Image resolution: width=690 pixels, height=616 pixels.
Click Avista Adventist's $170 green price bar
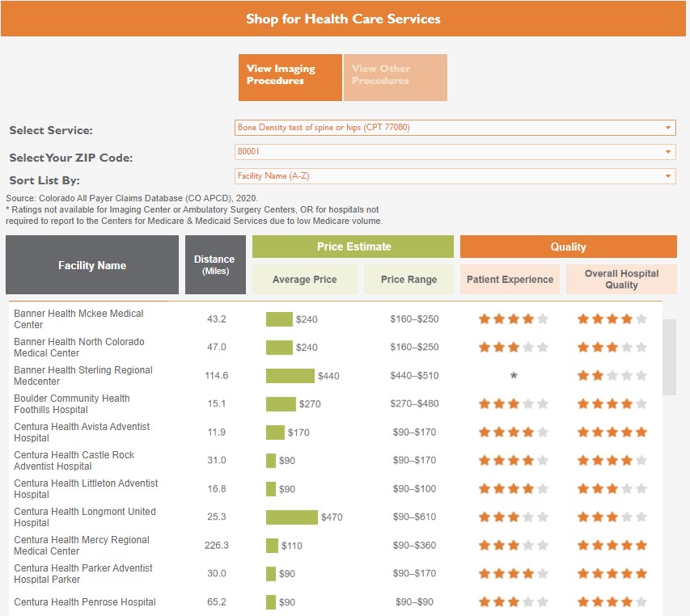pyautogui.click(x=276, y=432)
